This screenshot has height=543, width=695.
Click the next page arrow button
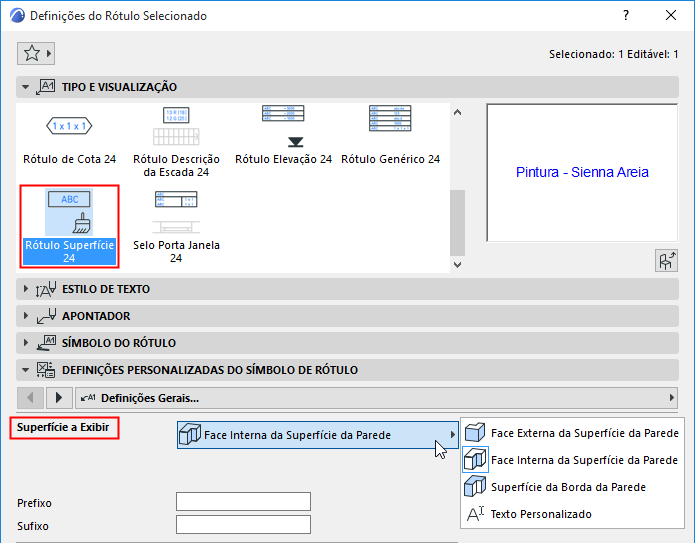(59, 398)
